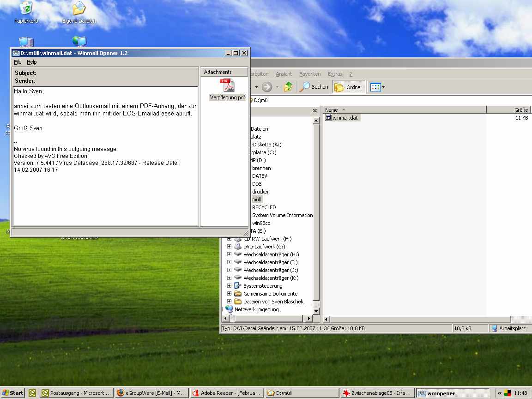Open the Verpflegung.pdf attachment icon
The image size is (532, 399).
227,86
